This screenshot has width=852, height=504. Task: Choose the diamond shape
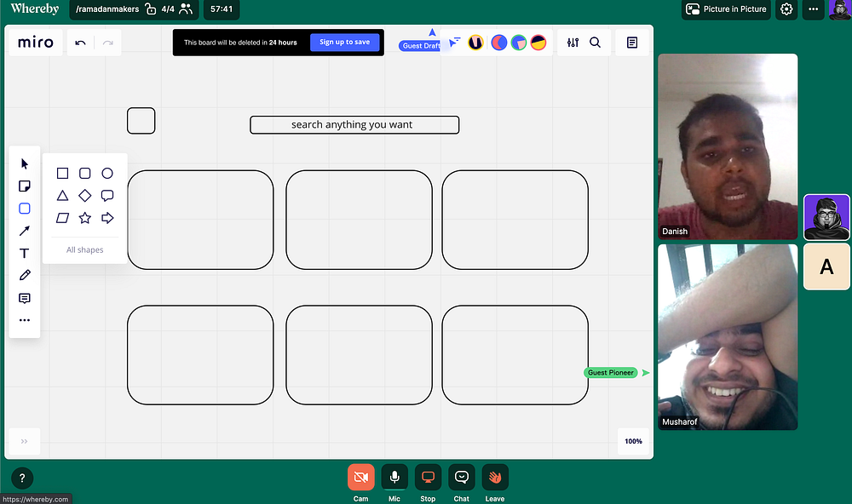[x=84, y=196]
